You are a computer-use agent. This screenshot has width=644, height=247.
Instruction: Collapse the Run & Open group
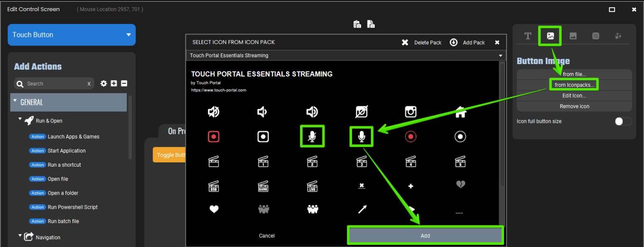click(20, 119)
